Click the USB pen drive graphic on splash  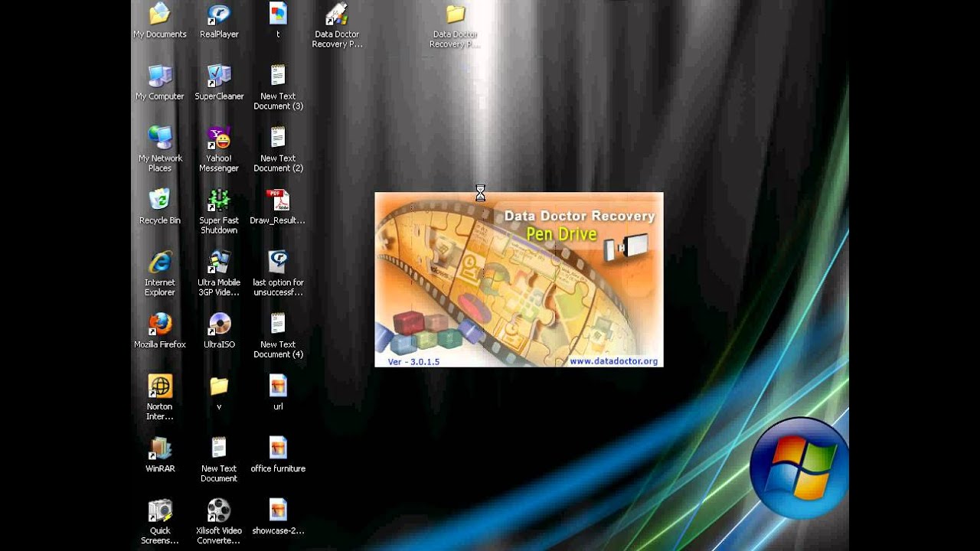pos(626,247)
